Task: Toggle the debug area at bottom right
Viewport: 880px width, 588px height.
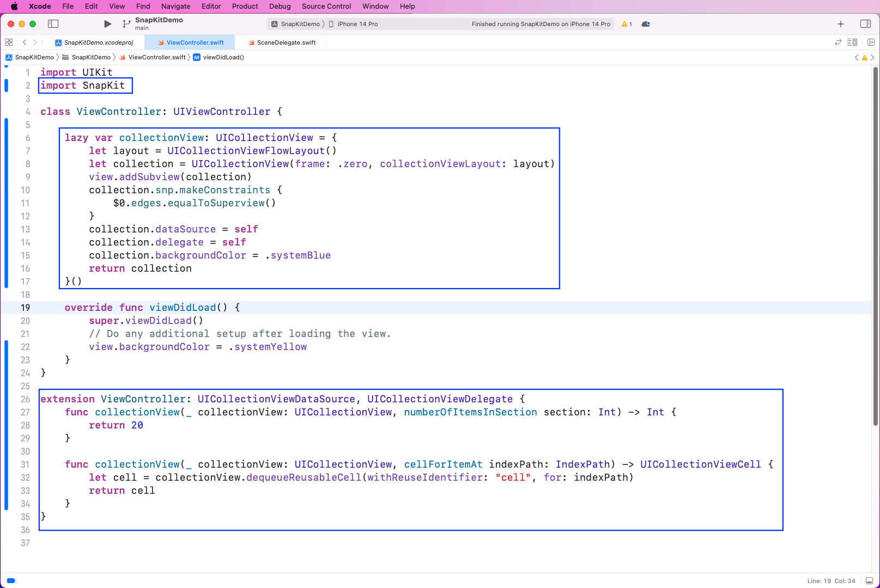Action: point(869,580)
